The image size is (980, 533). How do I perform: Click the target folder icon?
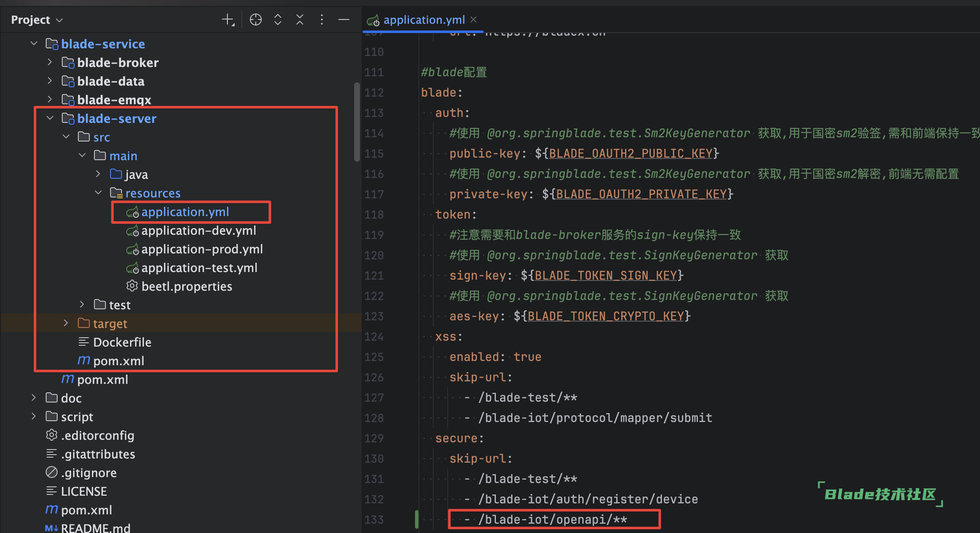pyautogui.click(x=84, y=323)
